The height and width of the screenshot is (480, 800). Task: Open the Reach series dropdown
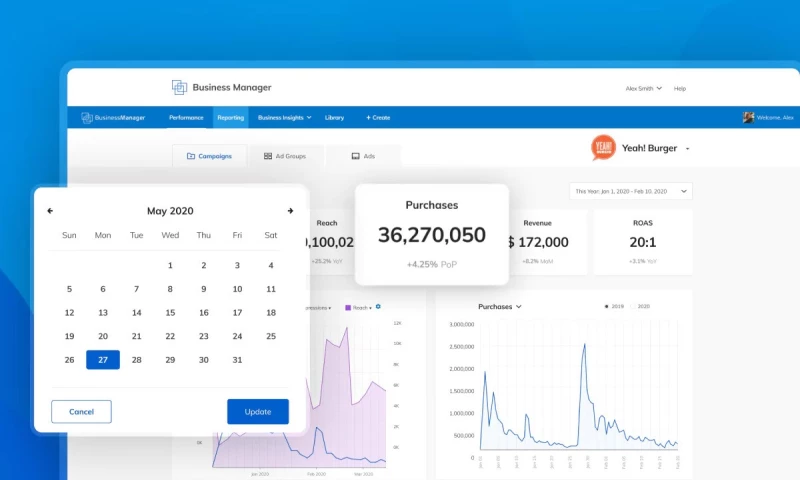(363, 308)
